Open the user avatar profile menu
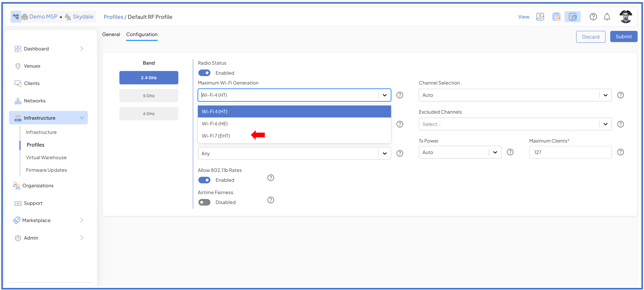The image size is (644, 290). point(626,17)
